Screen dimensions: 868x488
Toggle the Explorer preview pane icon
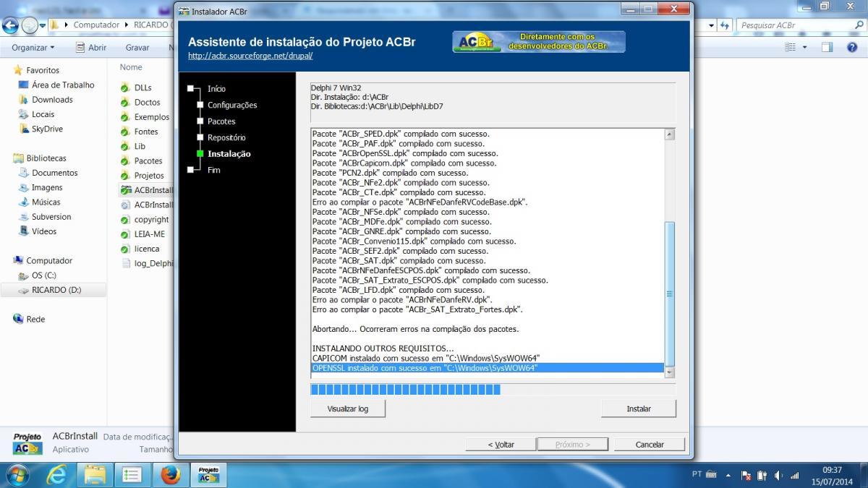pos(827,47)
